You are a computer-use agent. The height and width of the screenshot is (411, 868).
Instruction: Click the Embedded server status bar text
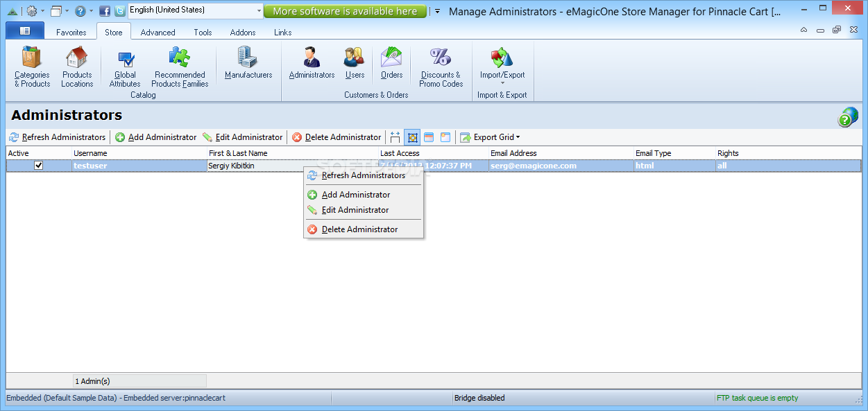116,398
